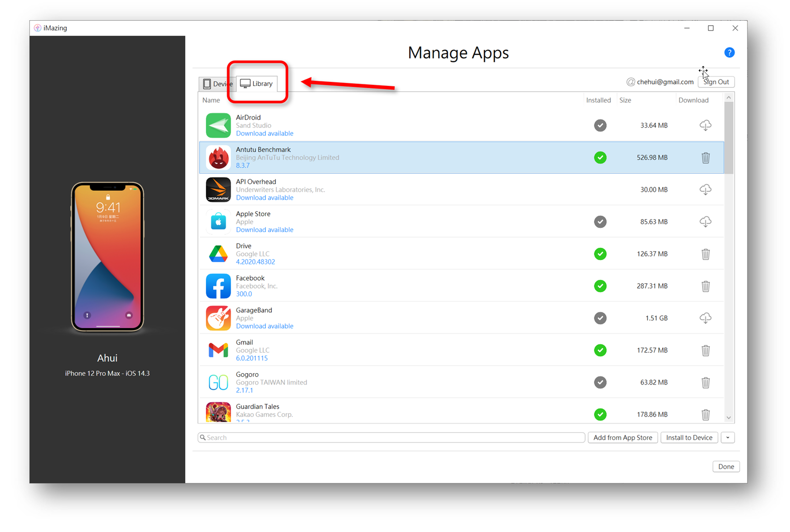Select the Library tab
This screenshot has width=790, height=532.
(257, 84)
